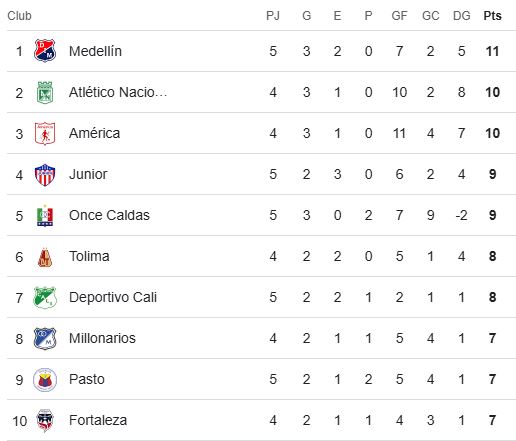The width and height of the screenshot is (516, 441).
Task: Click the Junior striped shield crest
Action: pos(45,174)
